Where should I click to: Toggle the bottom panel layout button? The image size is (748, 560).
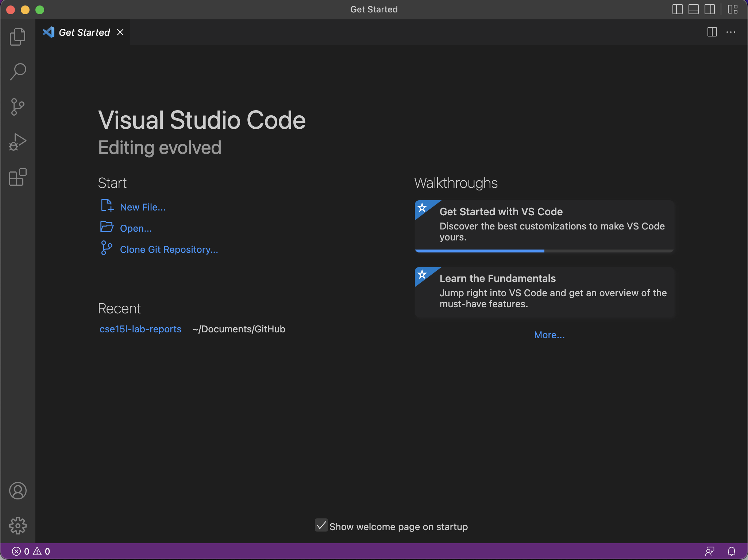tap(693, 9)
